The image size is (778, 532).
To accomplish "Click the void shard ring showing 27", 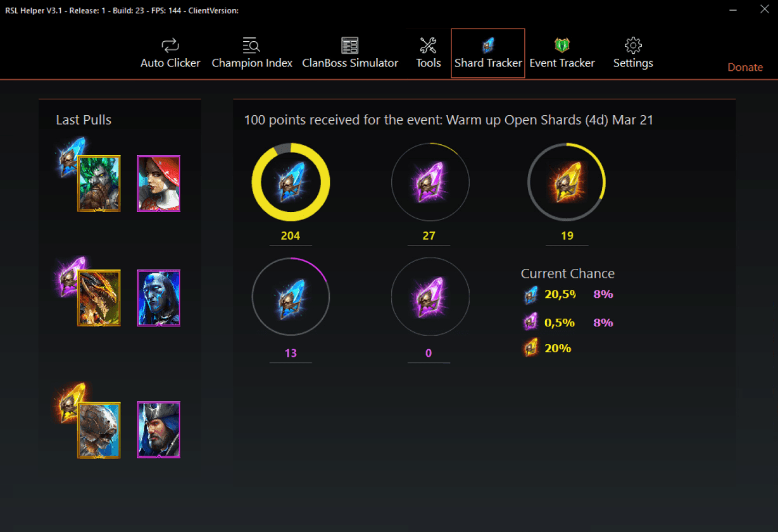I will coord(430,182).
